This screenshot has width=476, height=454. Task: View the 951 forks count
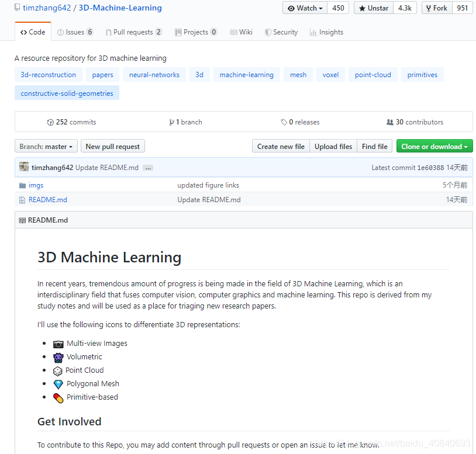tap(463, 8)
